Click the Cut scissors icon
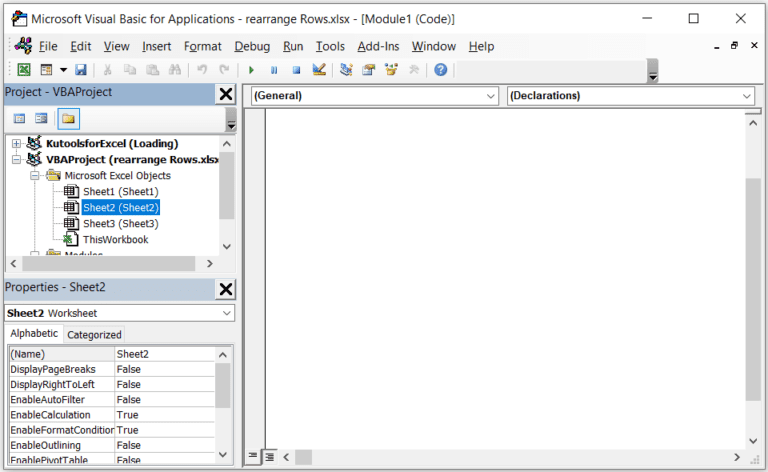 107,70
